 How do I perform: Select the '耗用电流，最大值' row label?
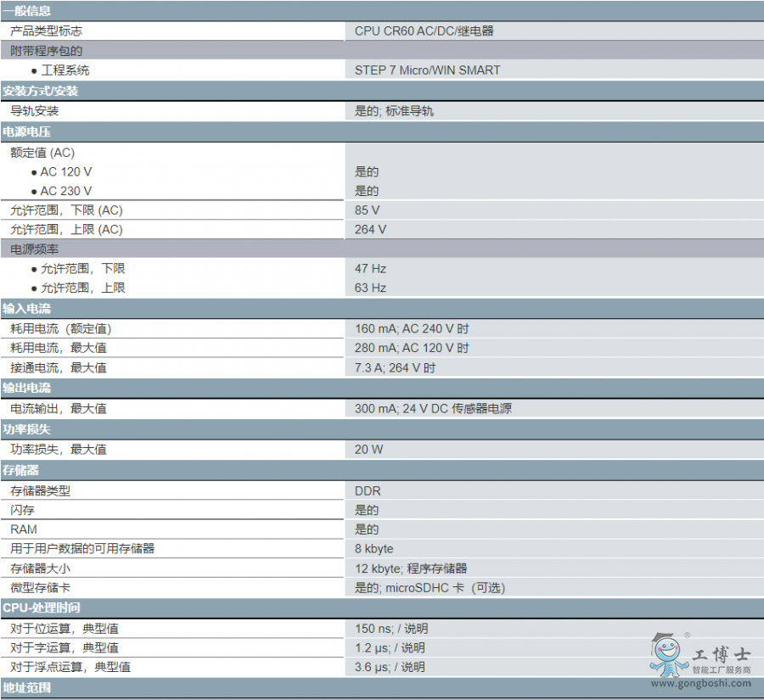(x=59, y=348)
